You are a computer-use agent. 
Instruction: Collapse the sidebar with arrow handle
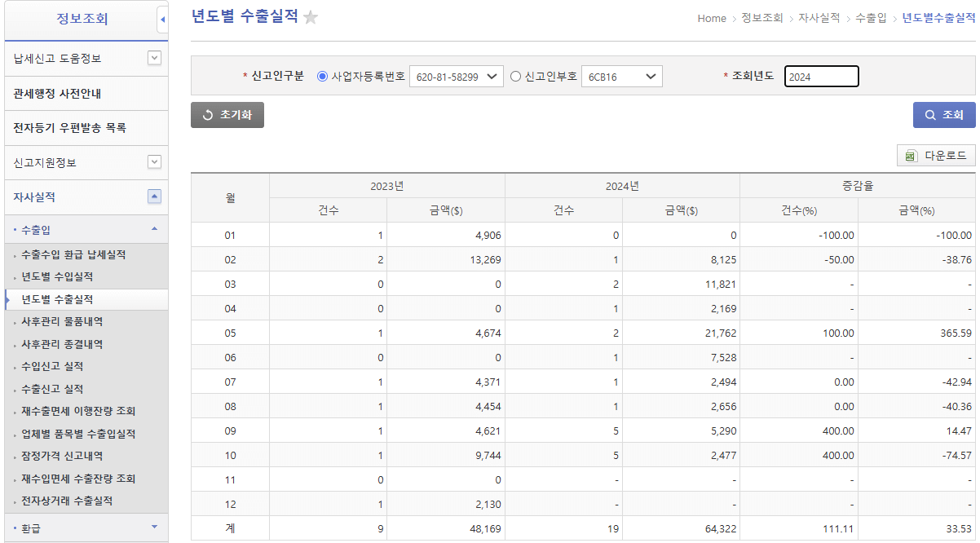click(162, 19)
